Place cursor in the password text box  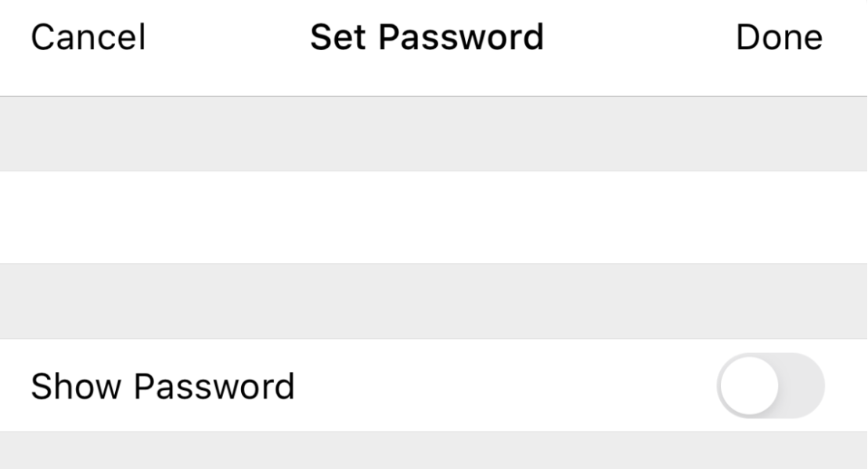[x=434, y=217]
